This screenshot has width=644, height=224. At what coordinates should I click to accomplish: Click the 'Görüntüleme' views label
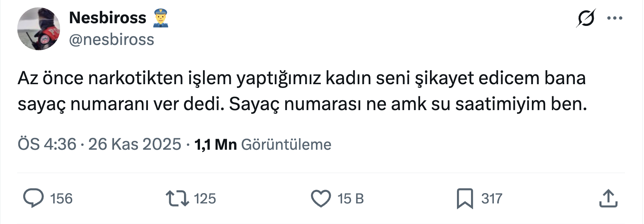tap(286, 145)
